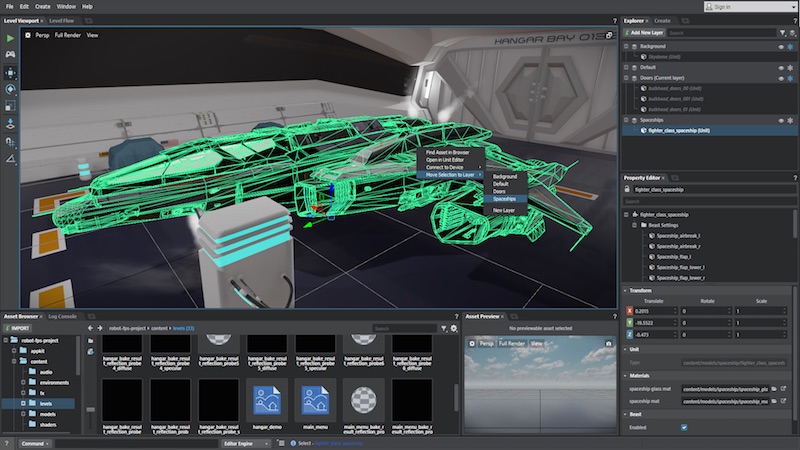The image size is (800, 450).
Task: Click the Explorer search field
Action: tap(721, 33)
